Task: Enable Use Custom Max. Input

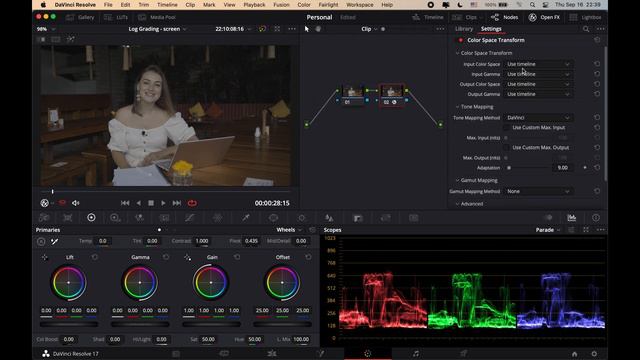Action: [x=506, y=128]
